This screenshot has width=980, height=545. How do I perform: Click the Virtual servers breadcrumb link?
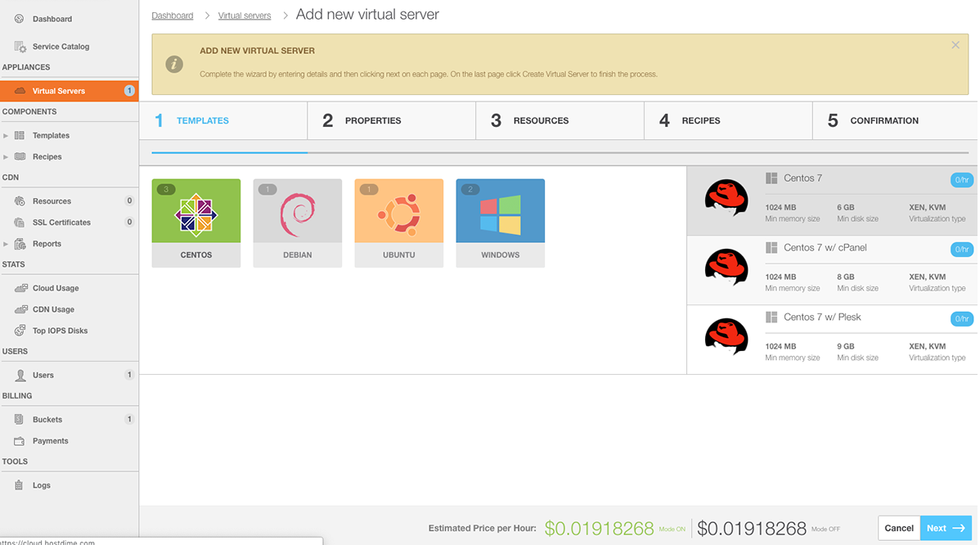[245, 16]
